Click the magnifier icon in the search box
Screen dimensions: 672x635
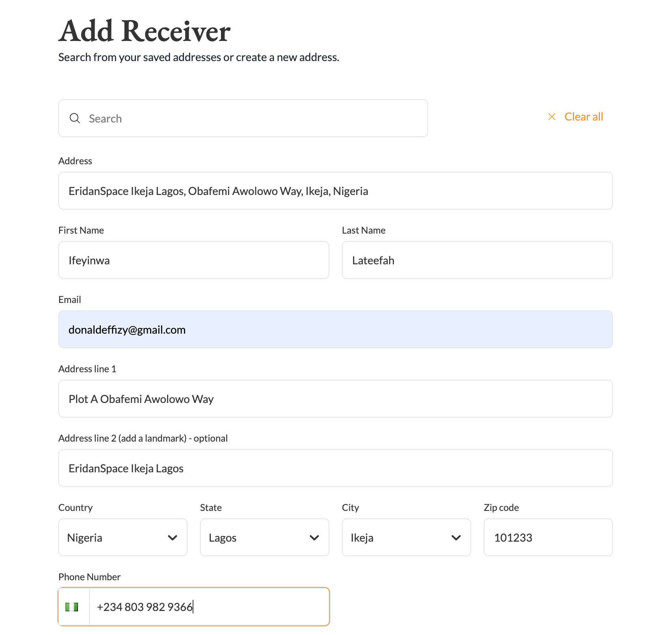pyautogui.click(x=75, y=118)
